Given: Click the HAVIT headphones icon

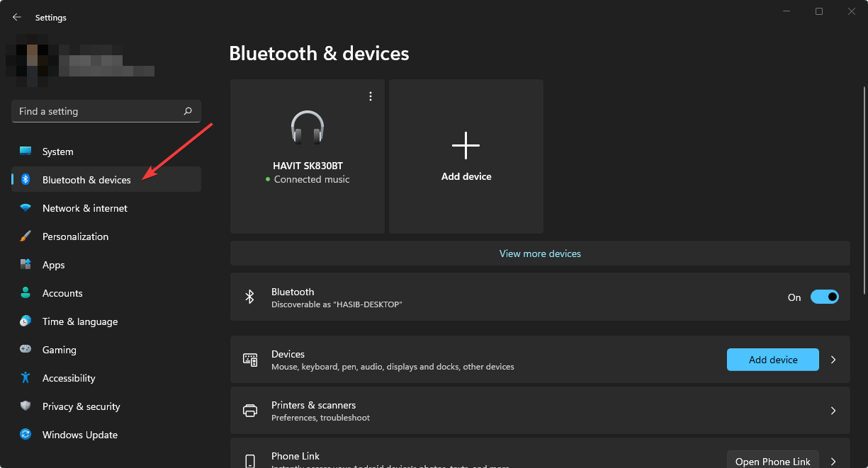Looking at the screenshot, I should coord(308,127).
